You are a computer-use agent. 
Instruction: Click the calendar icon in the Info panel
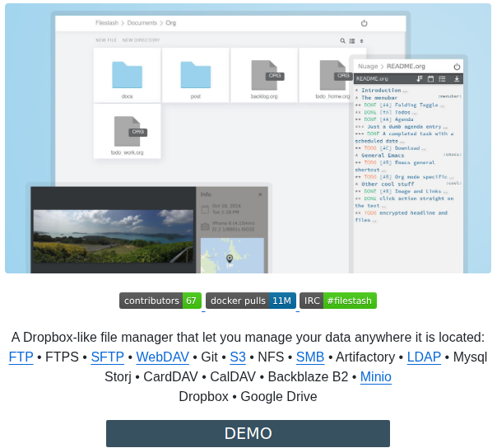(x=205, y=209)
